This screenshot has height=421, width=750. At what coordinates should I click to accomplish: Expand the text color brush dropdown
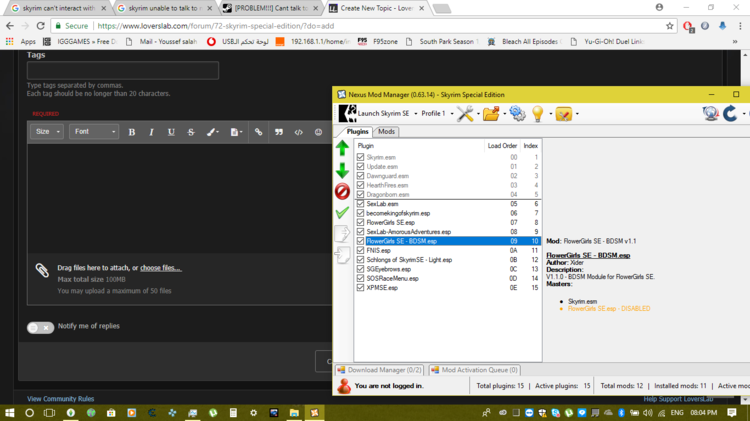(212, 132)
